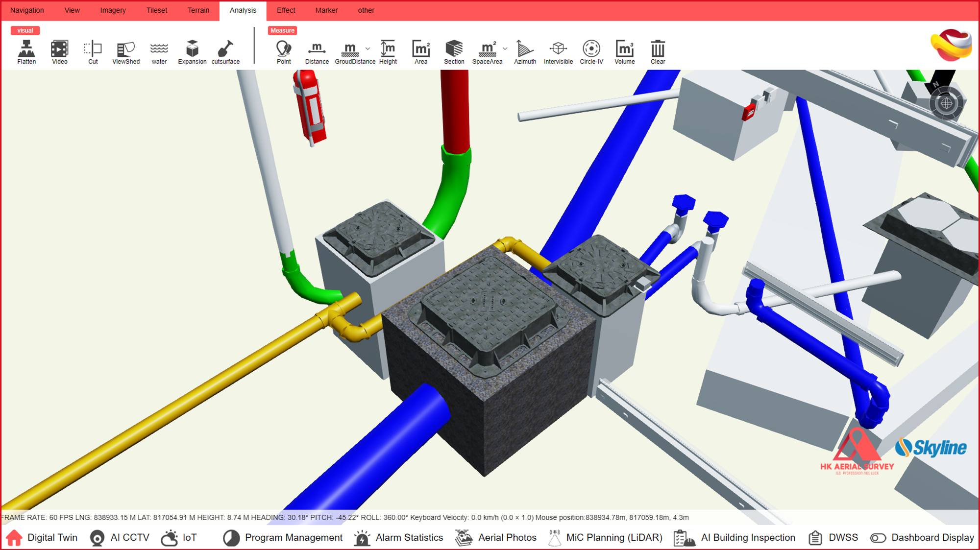Select the Volume measurement tool
This screenshot has height=550, width=980.
pyautogui.click(x=624, y=51)
